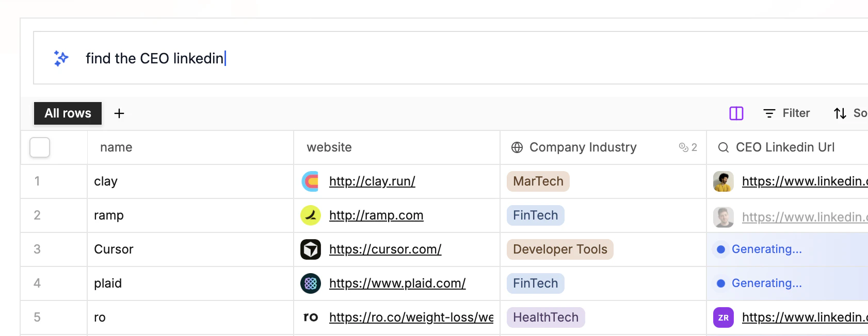Click the purple column layout icon
The image size is (868, 336).
point(736,113)
